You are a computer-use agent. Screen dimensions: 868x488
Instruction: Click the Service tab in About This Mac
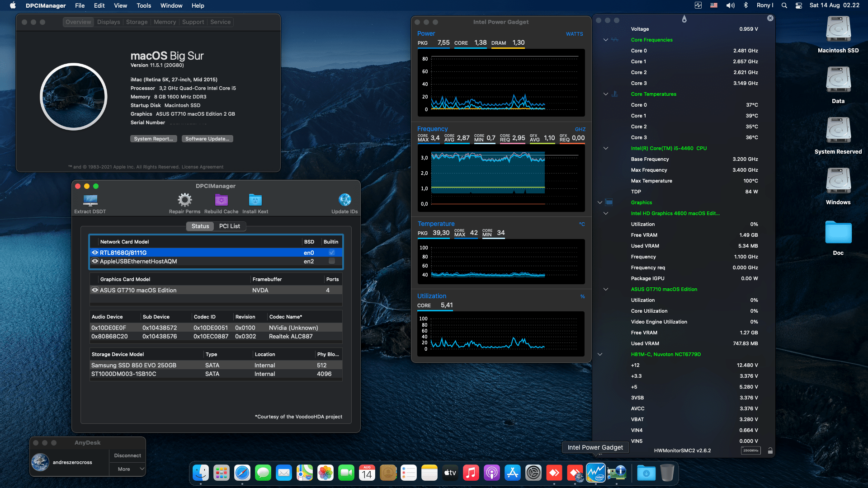[220, 22]
